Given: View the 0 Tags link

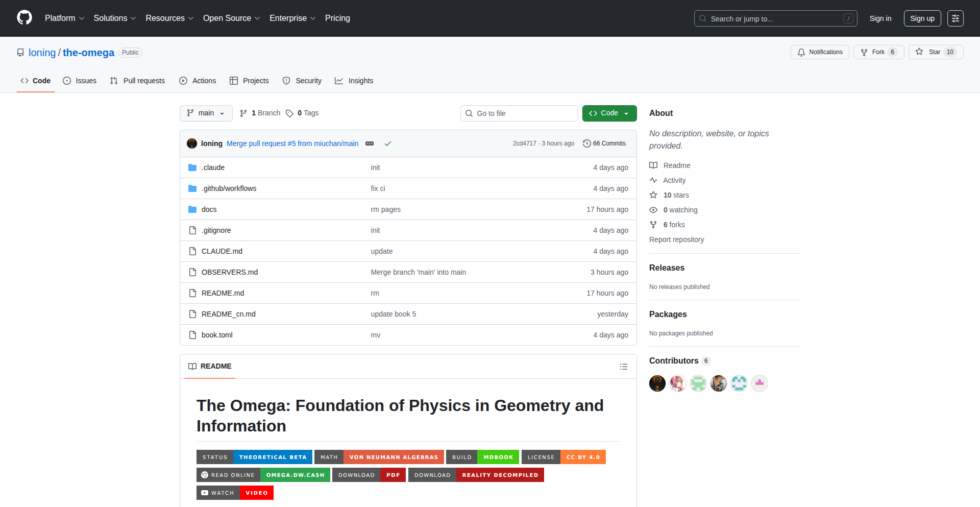Looking at the screenshot, I should (x=302, y=113).
